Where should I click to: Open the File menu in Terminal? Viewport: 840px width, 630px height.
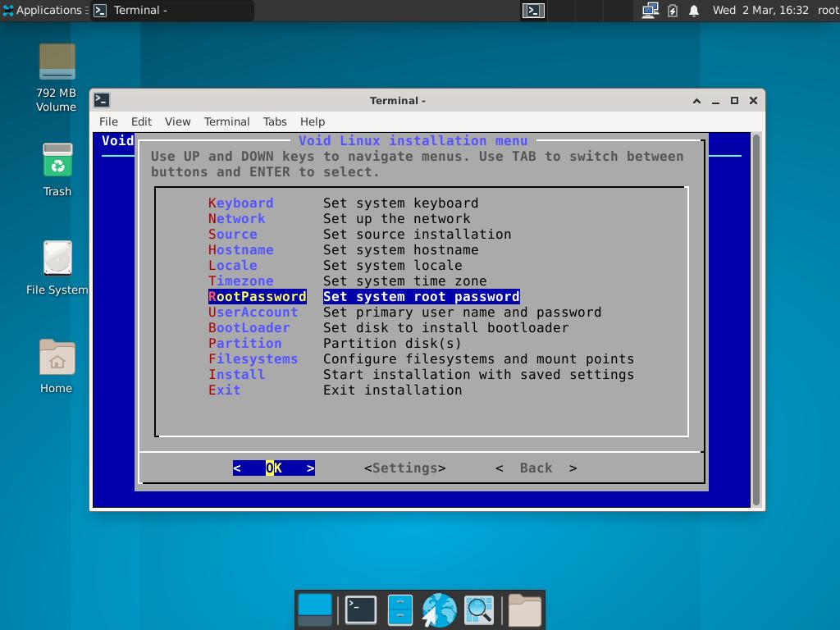click(x=108, y=121)
